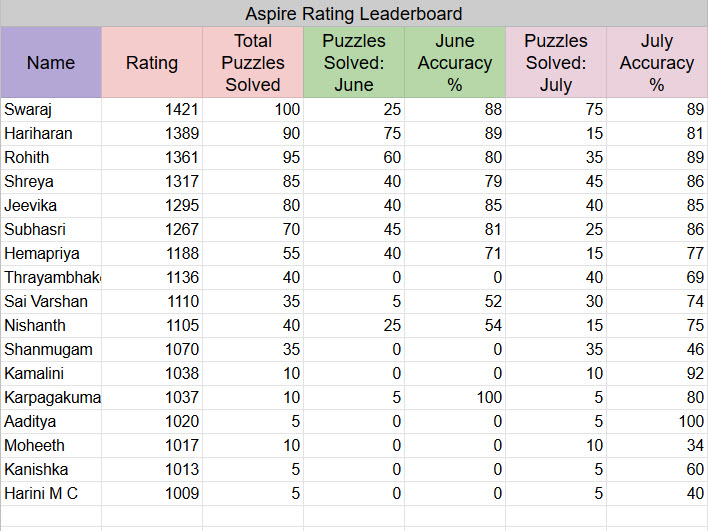Click the Total Puzzles Solved header

pyautogui.click(x=253, y=62)
